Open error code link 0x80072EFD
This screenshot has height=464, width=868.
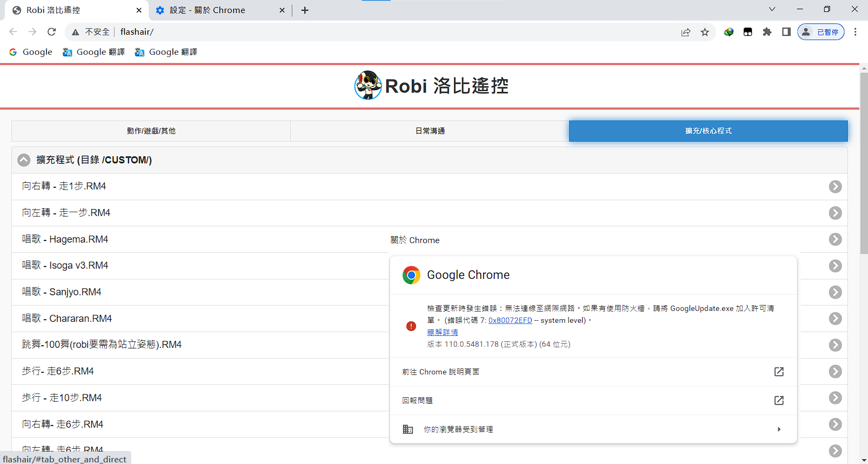pyautogui.click(x=510, y=320)
